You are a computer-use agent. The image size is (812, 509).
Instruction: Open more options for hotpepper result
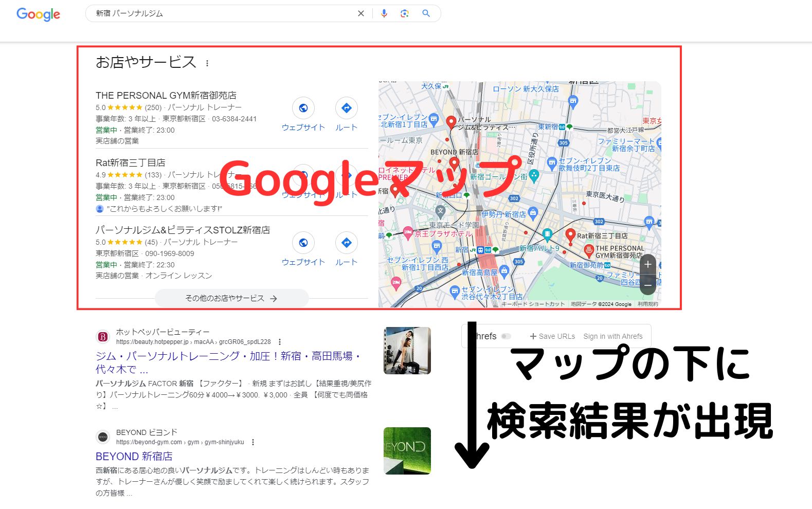[x=280, y=342]
